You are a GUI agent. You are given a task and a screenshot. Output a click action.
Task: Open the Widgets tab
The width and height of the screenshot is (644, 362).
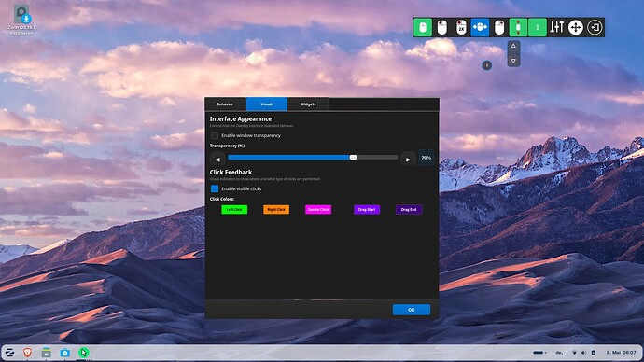(308, 104)
